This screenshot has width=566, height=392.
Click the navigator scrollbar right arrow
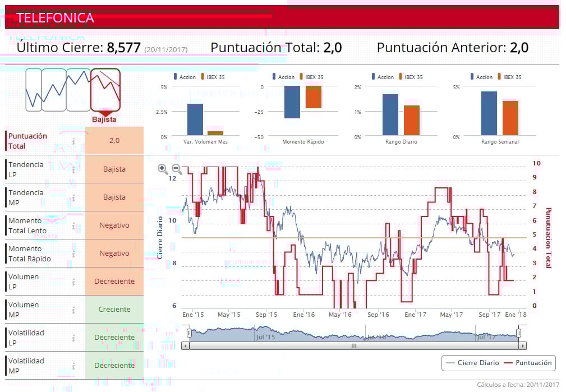click(523, 346)
